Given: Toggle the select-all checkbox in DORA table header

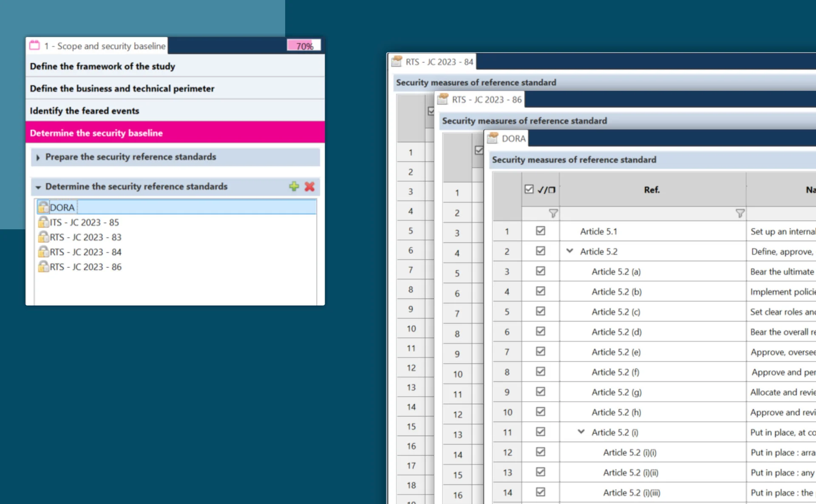Looking at the screenshot, I should coord(529,189).
